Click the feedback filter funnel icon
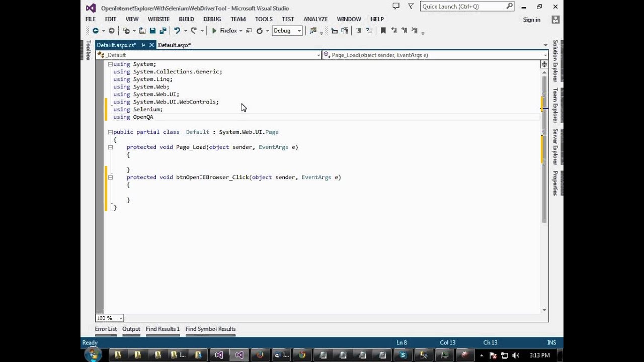The height and width of the screenshot is (362, 644). tap(411, 6)
